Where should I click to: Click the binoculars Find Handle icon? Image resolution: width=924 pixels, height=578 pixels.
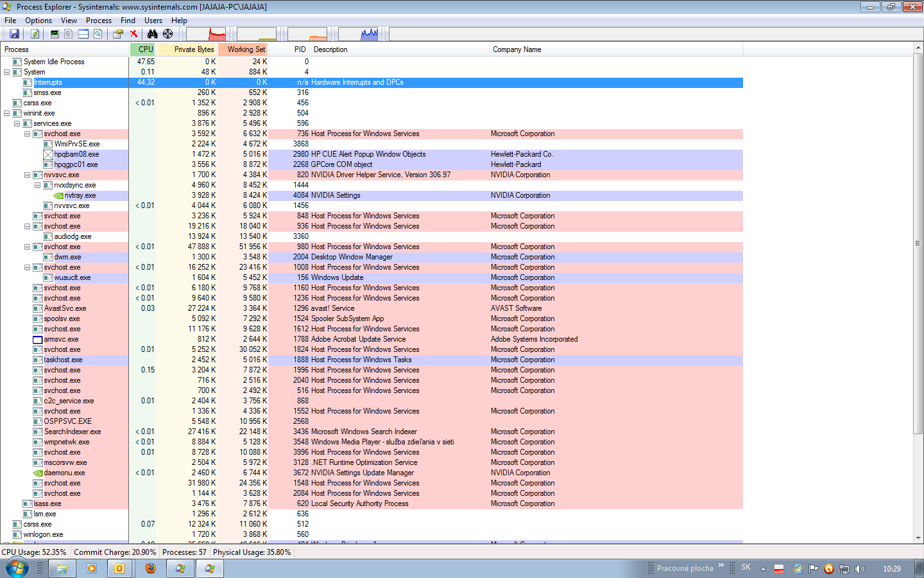153,34
